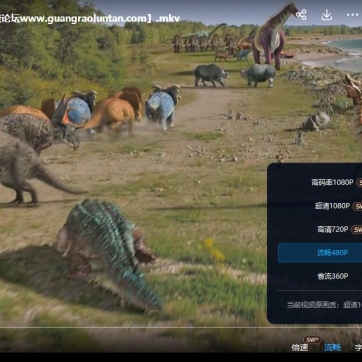
Task: Open the three-dot more options menu
Action: (x=352, y=15)
